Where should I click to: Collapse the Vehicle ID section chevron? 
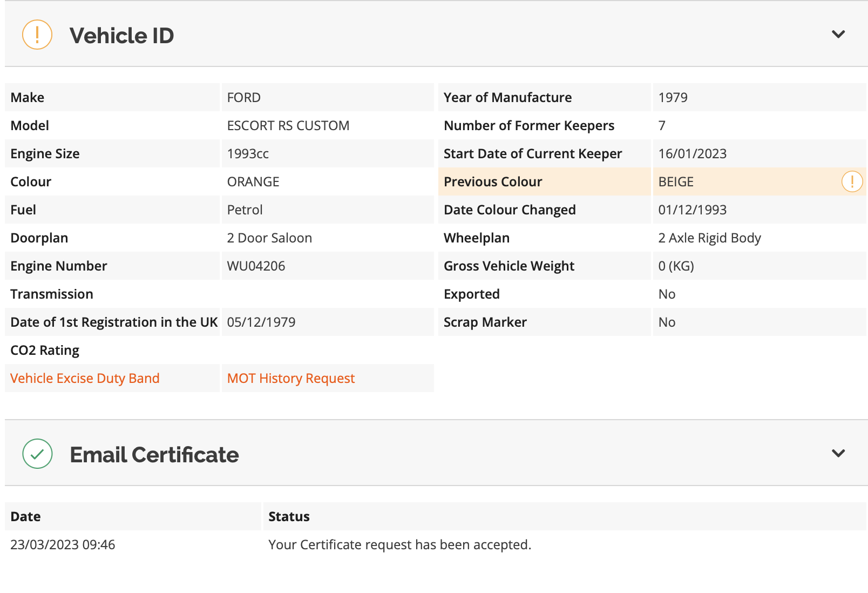click(x=838, y=34)
